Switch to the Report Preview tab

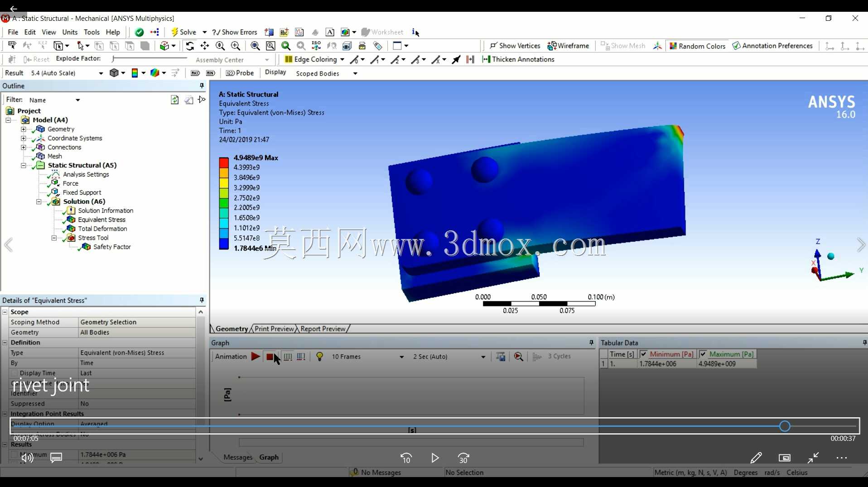[x=323, y=329]
